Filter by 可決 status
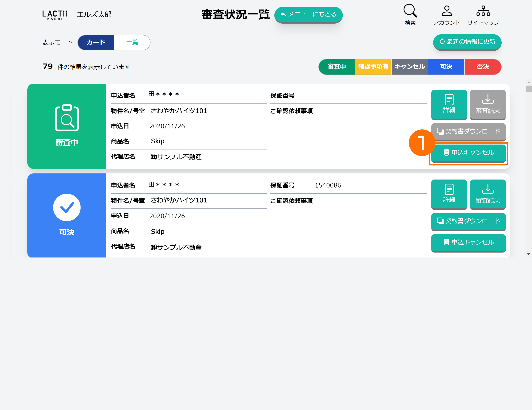The width and height of the screenshot is (532, 410). [x=446, y=67]
